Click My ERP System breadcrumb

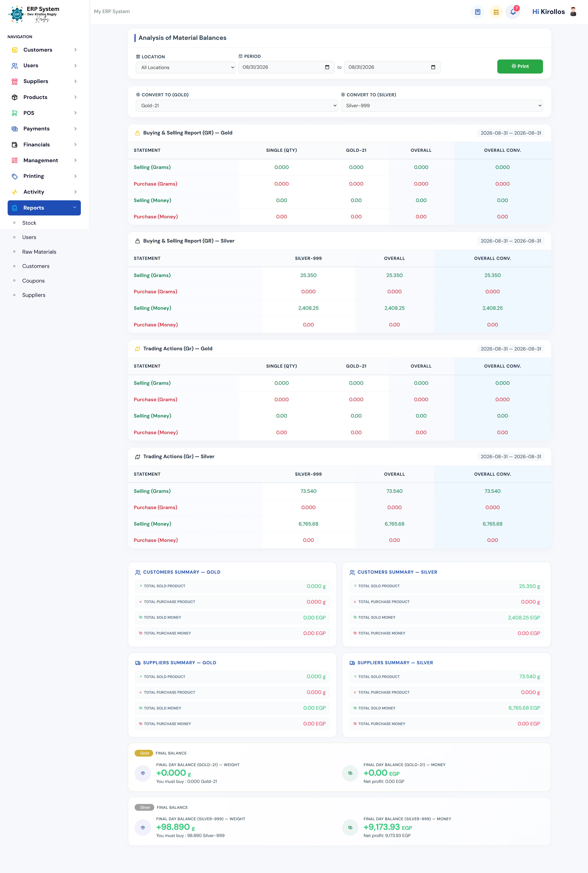[112, 12]
